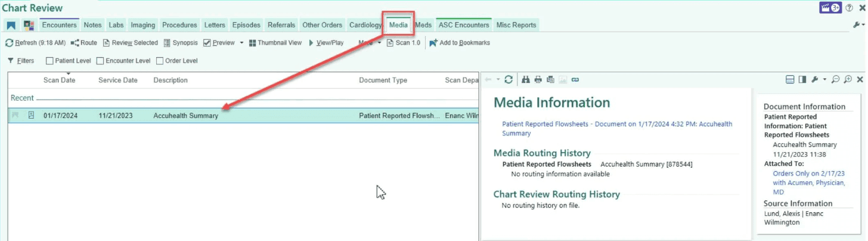This screenshot has width=868, height=241.
Task: Enable the Encounter Level filter
Action: (100, 61)
